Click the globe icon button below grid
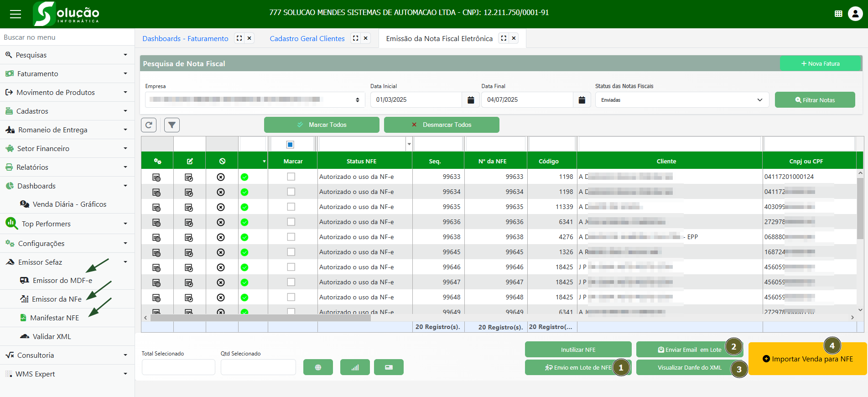This screenshot has height=397, width=868. coord(318,367)
